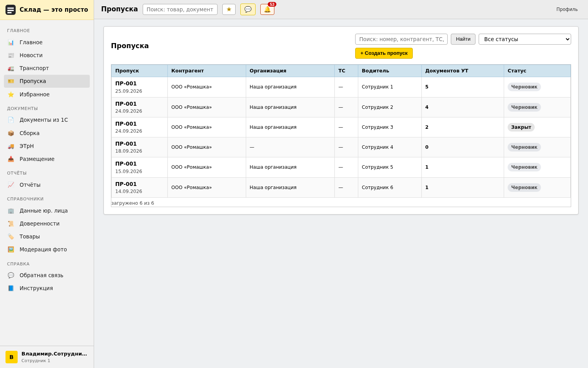Viewport: 588px width, 368px height.
Task: Click the scroll icon next to Доверенности
Action: (x=11, y=224)
